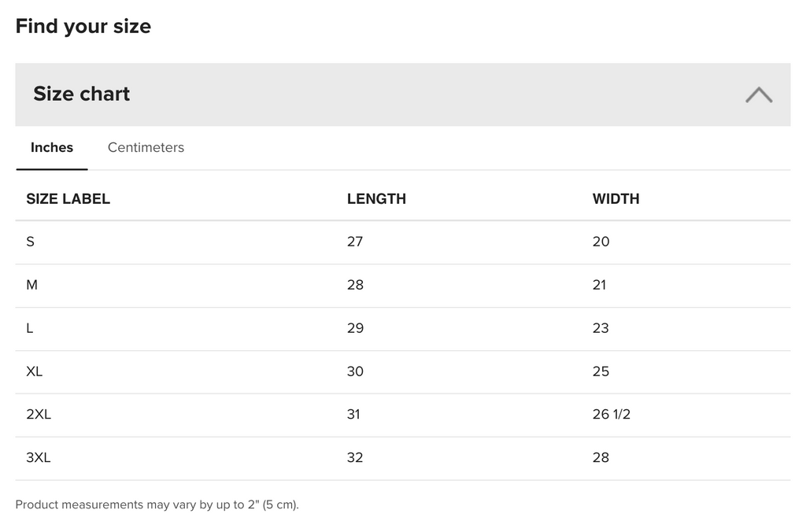Select the S size row label
The height and width of the screenshot is (532, 806).
coord(31,242)
